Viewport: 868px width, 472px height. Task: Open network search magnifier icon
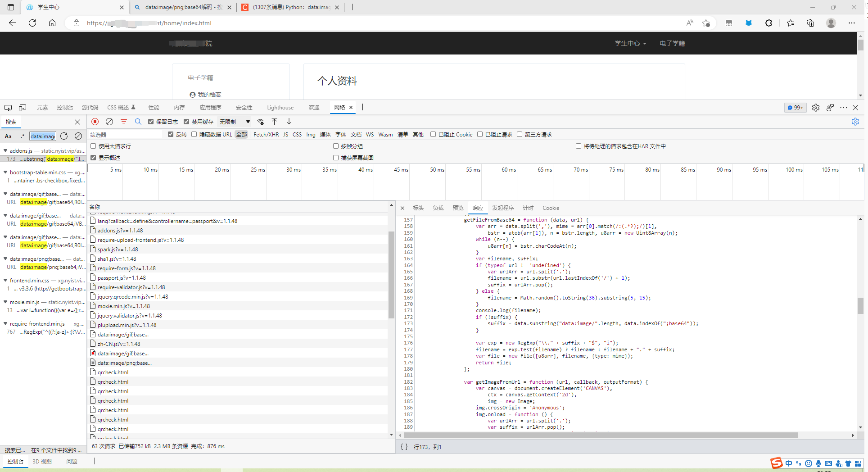click(x=138, y=122)
